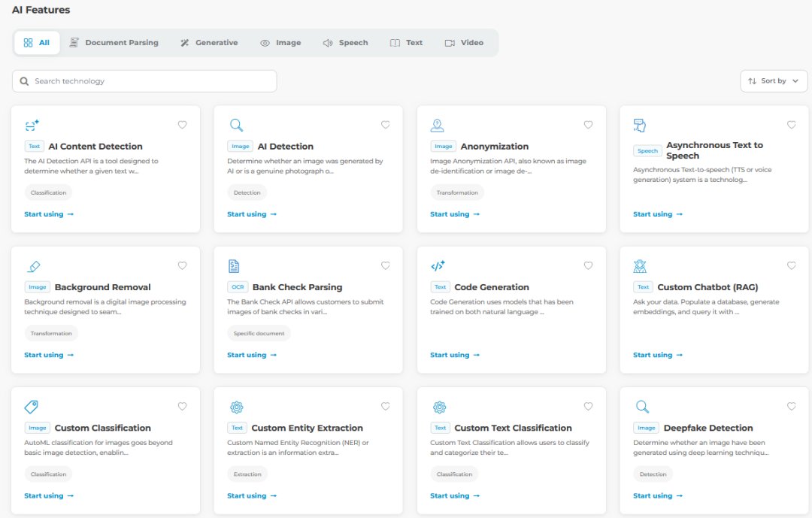The height and width of the screenshot is (518, 812).
Task: Start using Anonymization
Action: tap(455, 214)
